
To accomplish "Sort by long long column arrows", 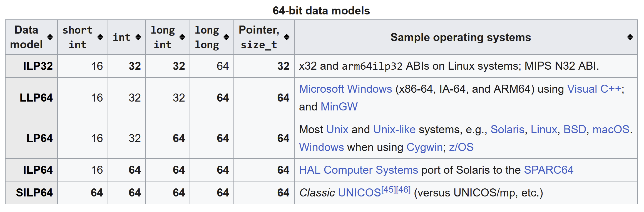I will pyautogui.click(x=226, y=37).
